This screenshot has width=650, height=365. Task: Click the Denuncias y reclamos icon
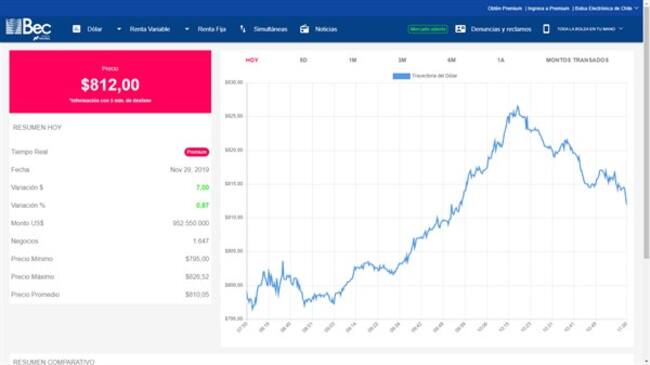(x=460, y=29)
